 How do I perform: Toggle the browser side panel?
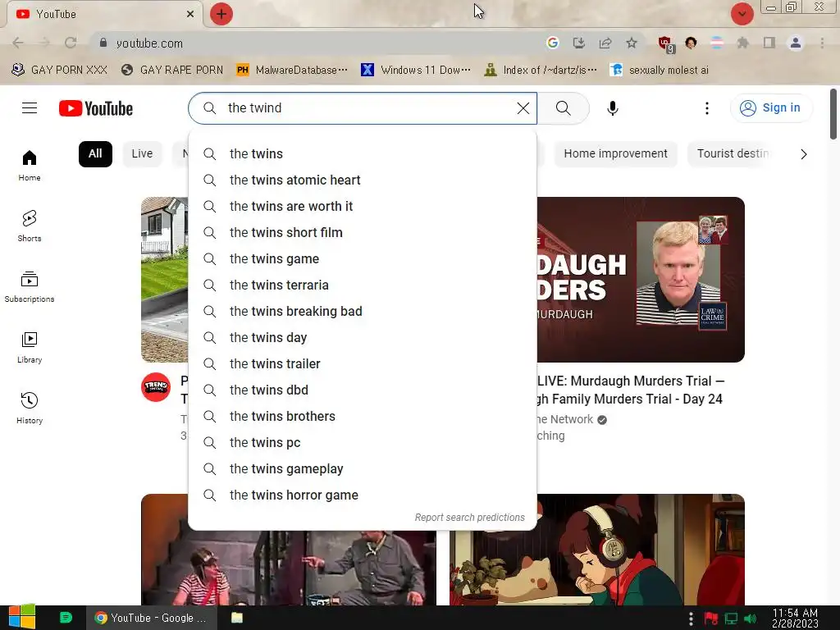click(x=769, y=43)
